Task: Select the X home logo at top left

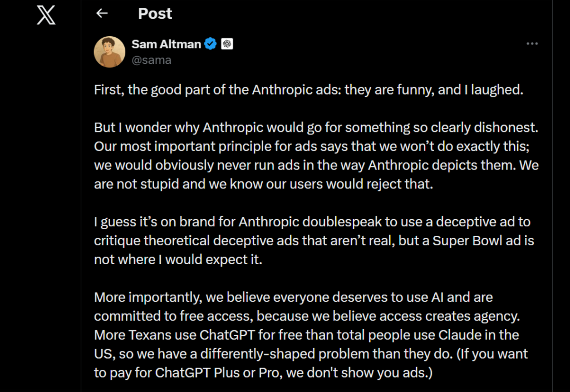Action: point(45,16)
